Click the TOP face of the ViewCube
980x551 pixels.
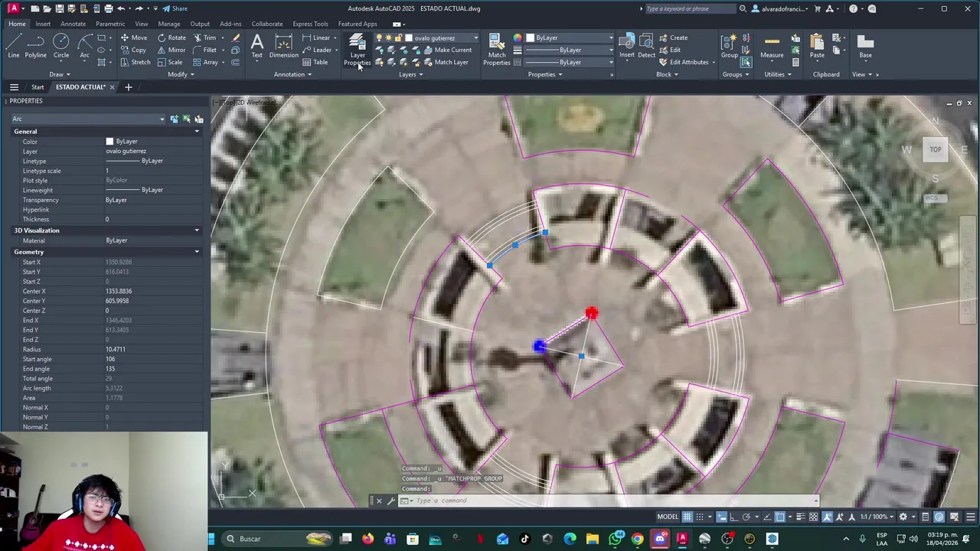[x=936, y=149]
